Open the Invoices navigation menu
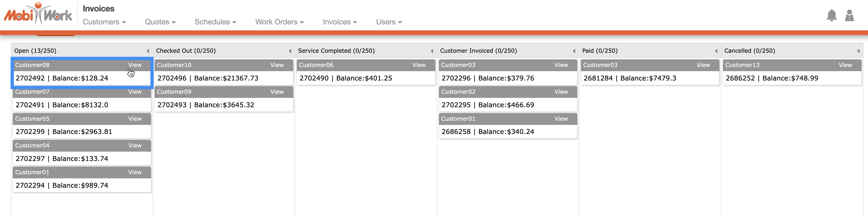 pyautogui.click(x=340, y=22)
